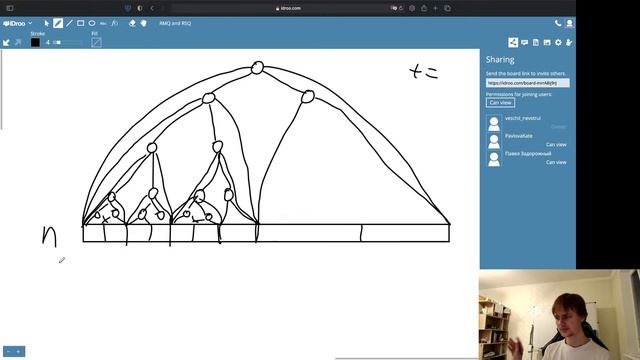Select the rectangle shape tool
Screen dimensions: 640x360
point(80,24)
